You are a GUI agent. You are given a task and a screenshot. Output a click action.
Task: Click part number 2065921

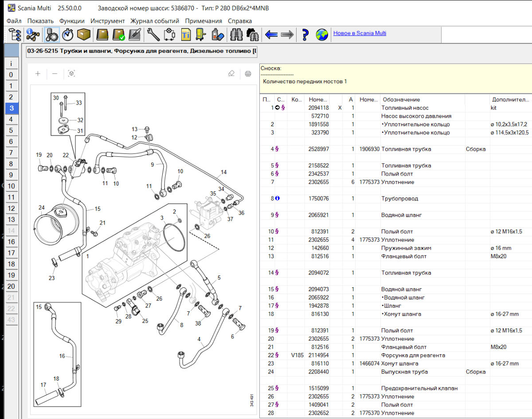(319, 215)
